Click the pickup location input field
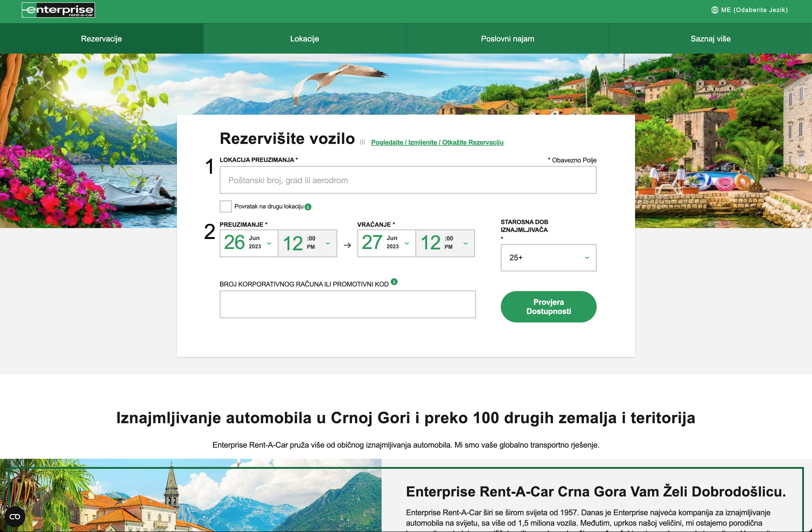The width and height of the screenshot is (812, 532). (x=408, y=180)
